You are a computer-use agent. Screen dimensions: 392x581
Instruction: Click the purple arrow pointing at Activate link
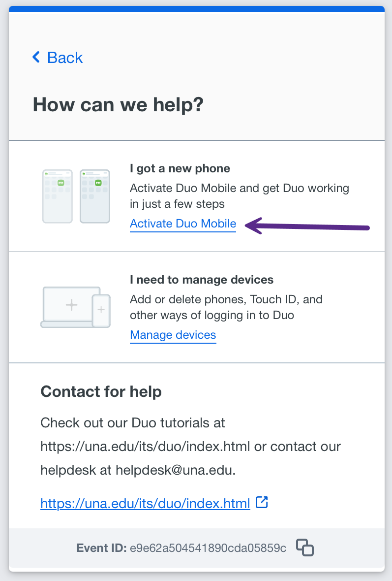(307, 226)
